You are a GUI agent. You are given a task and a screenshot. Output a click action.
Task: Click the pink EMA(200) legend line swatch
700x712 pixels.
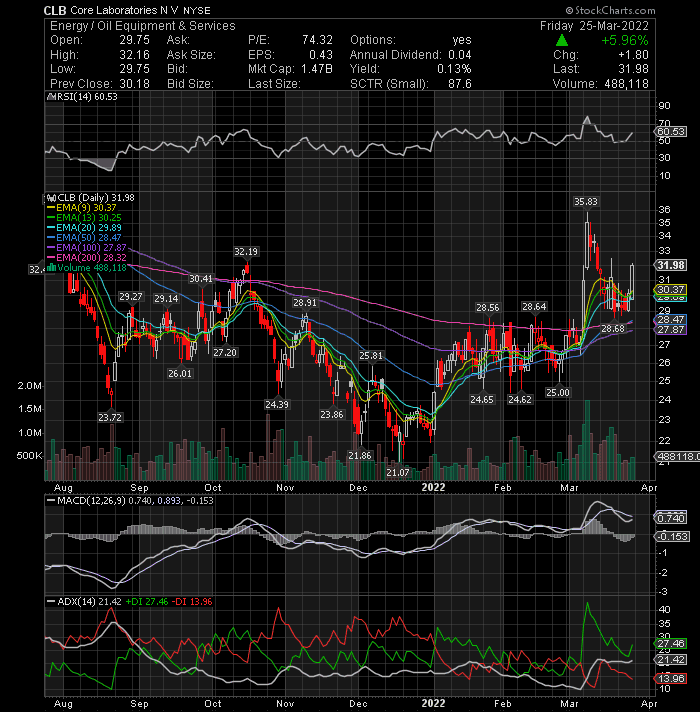(51, 257)
